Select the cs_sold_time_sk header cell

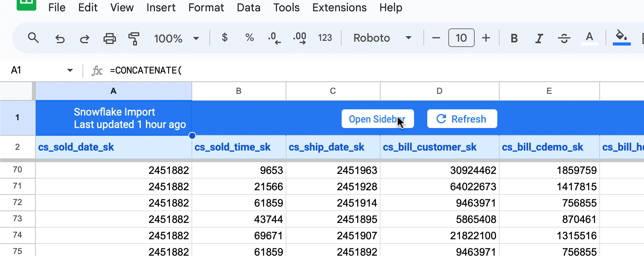tap(239, 147)
